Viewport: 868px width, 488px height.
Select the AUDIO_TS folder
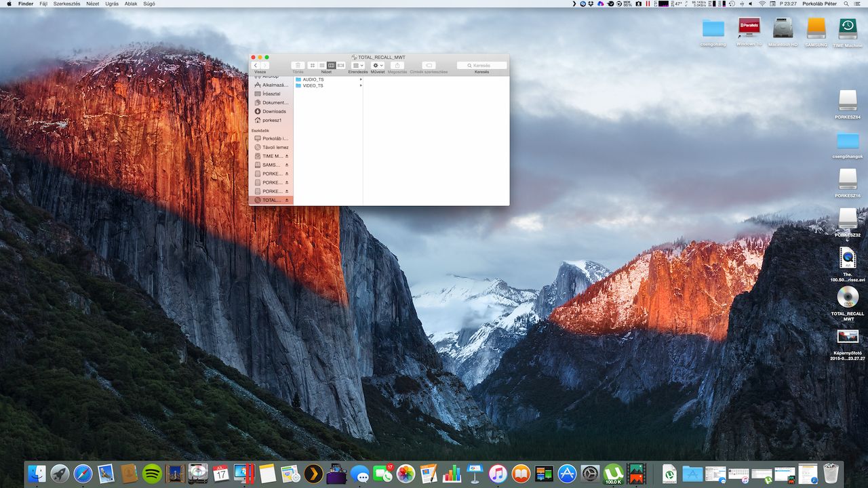(328, 79)
